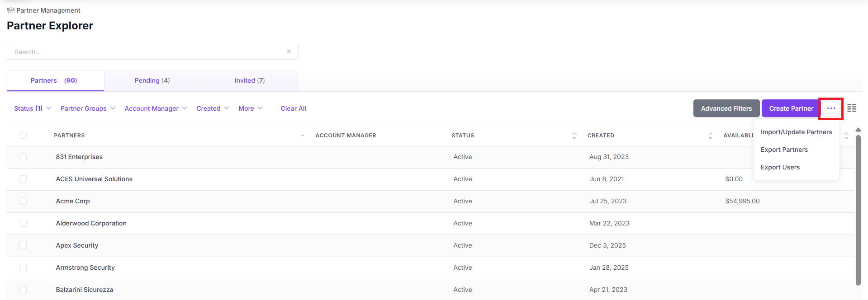The height and width of the screenshot is (300, 868).
Task: Check the 831 Enterprises row checkbox
Action: click(23, 157)
